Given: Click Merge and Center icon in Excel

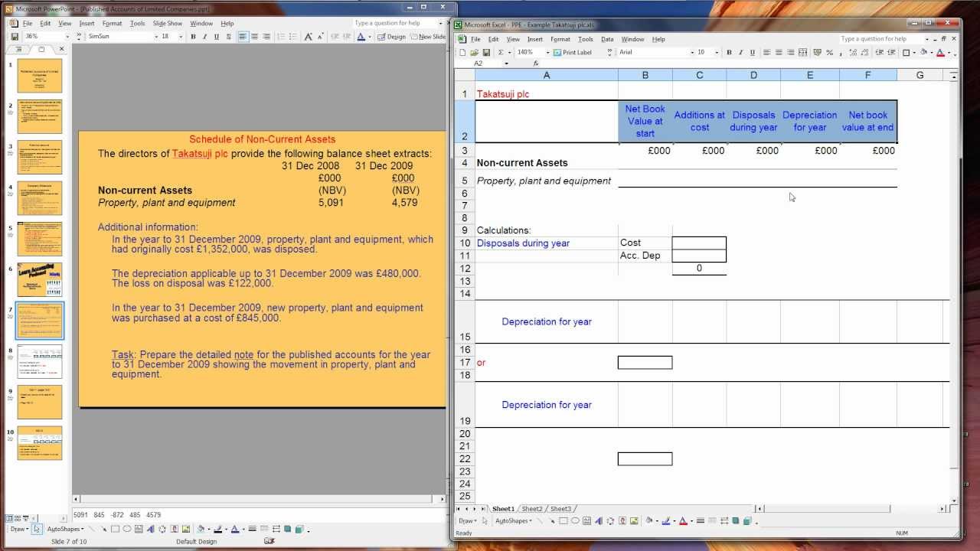Looking at the screenshot, I should coord(802,52).
